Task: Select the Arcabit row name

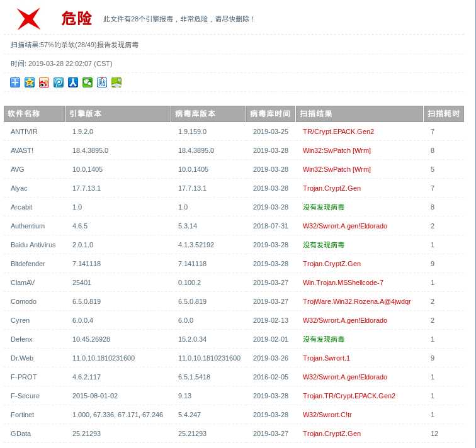Action: click(x=21, y=207)
